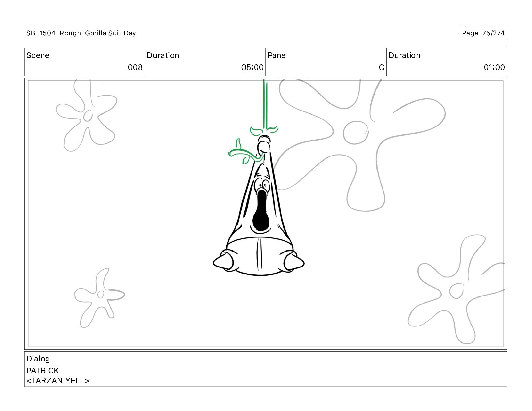The image size is (532, 411).
Task: Click the title text 'SB_1504_Rough Gorilla Suit Day'
Action: (81, 33)
